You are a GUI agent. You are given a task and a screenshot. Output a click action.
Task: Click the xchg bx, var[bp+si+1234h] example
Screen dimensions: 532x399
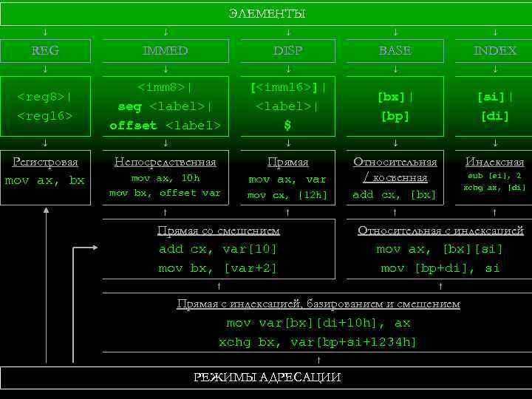[318, 341]
